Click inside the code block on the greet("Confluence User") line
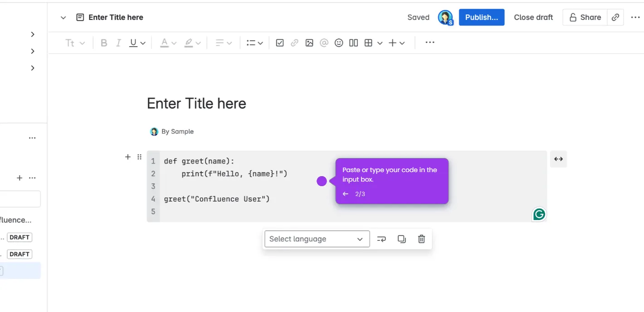The image size is (644, 312). pos(217,199)
